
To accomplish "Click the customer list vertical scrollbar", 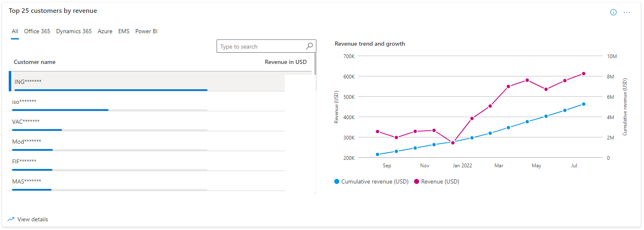I will tap(315, 63).
